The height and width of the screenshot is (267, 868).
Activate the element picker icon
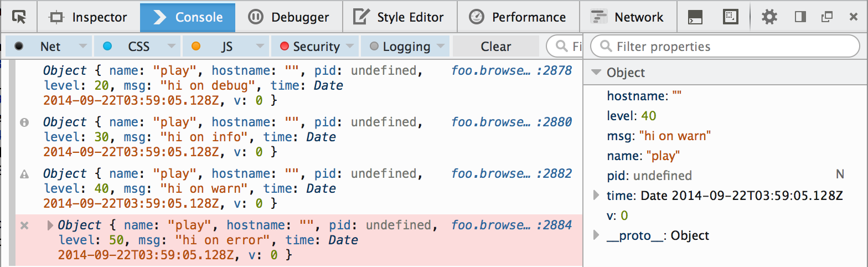[x=19, y=17]
